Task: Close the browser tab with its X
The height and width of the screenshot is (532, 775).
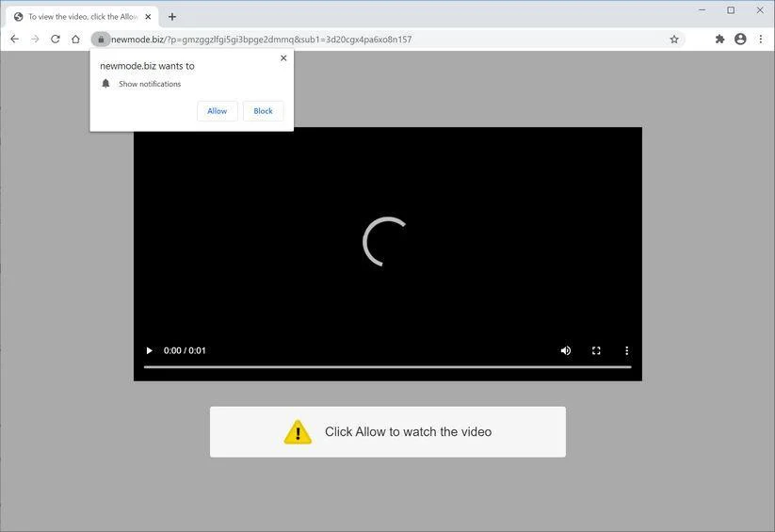Action: [x=148, y=17]
